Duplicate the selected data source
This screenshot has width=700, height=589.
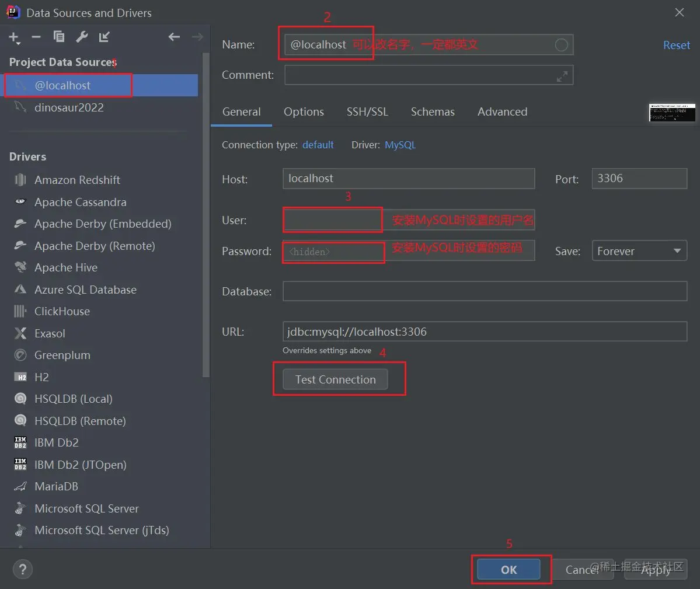coord(59,37)
